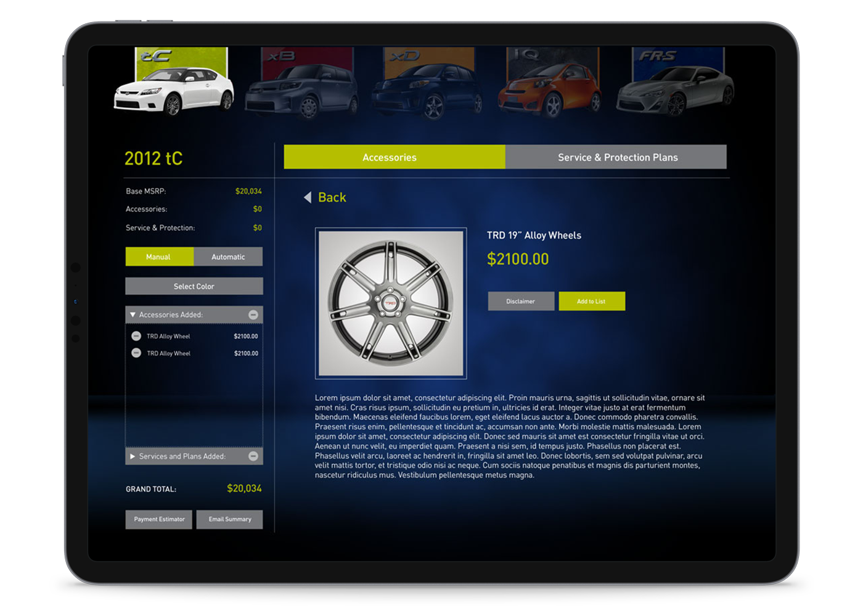Collapse the Accessories Added triangle
Screen dimensions: 863x616
coord(133,314)
